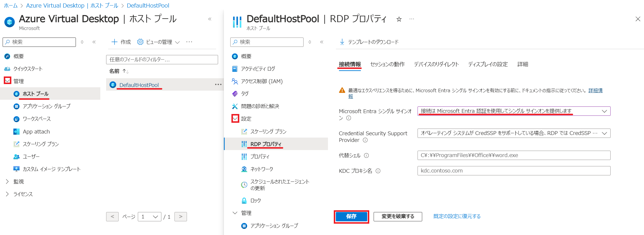This screenshot has height=235, width=644.
Task: Open 概要 in the DefaultHostPool menu
Action: [x=246, y=56]
